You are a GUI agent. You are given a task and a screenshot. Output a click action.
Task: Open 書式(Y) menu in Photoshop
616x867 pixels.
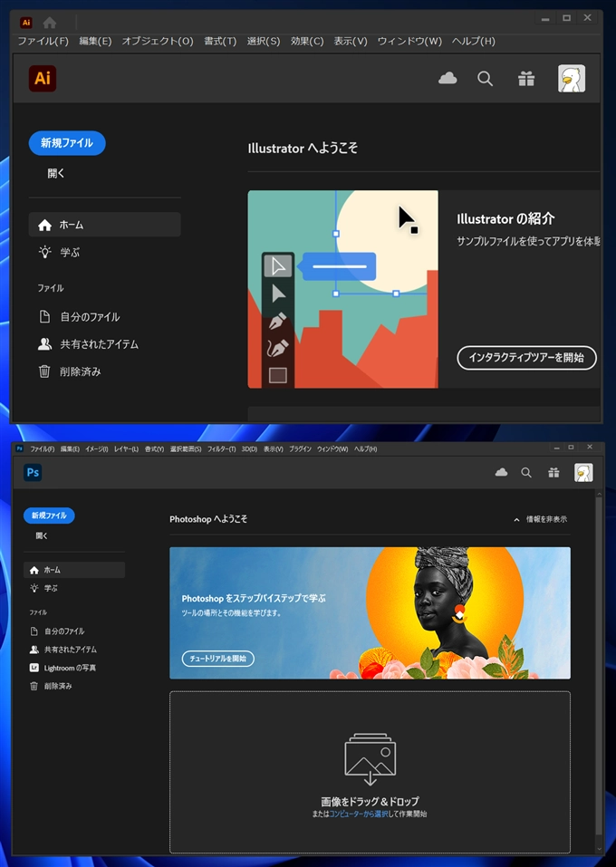pos(154,449)
